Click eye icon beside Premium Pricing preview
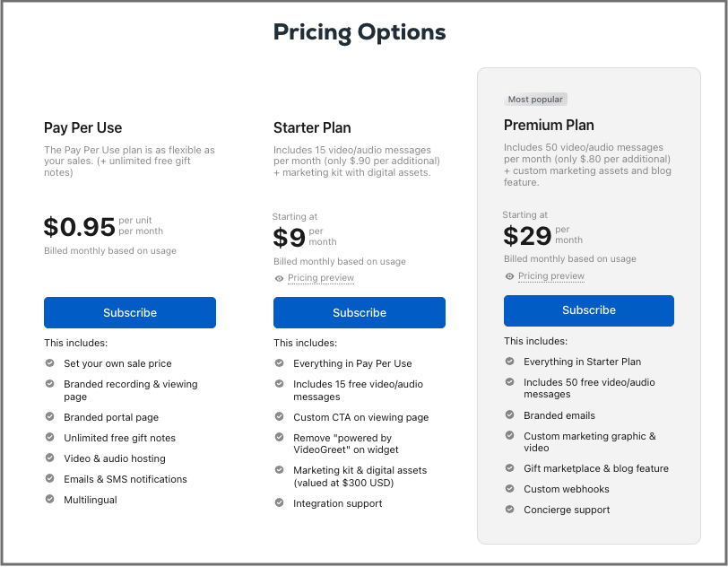Image resolution: width=728 pixels, height=567 pixels. (x=509, y=276)
